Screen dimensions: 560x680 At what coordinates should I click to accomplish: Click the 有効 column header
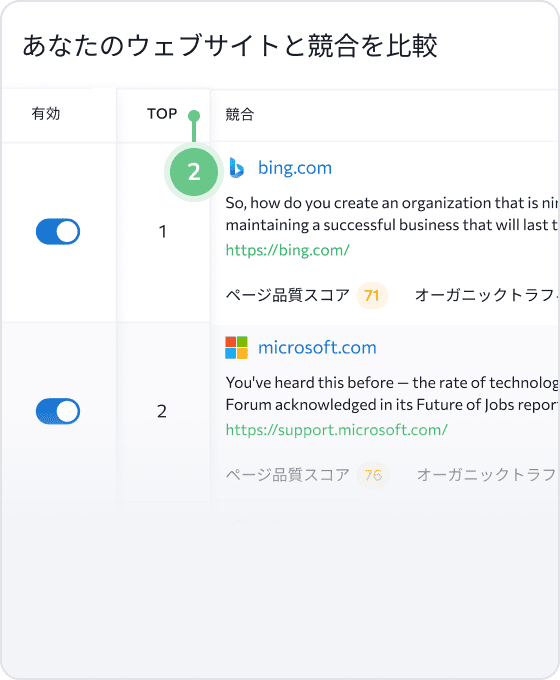click(46, 114)
